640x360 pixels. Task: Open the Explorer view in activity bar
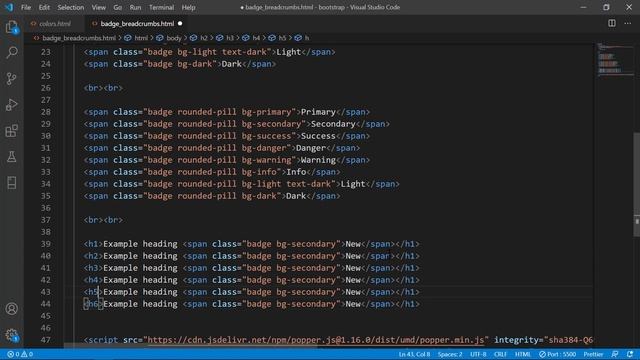pyautogui.click(x=11, y=27)
